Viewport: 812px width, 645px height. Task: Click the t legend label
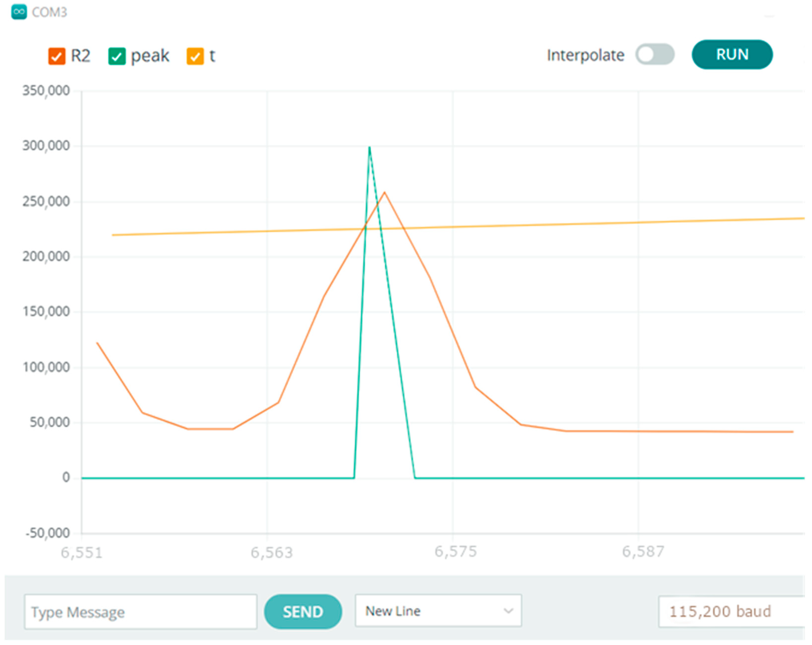click(x=212, y=56)
